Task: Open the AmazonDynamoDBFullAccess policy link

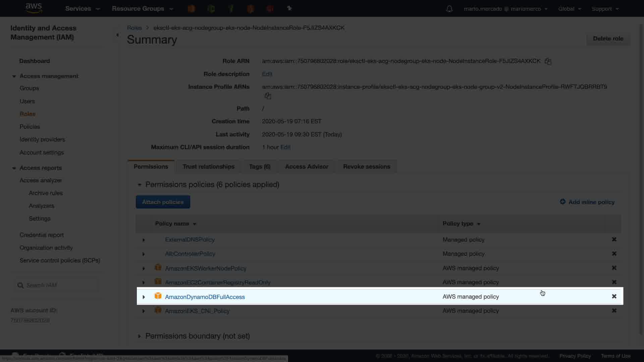Action: pos(205,297)
